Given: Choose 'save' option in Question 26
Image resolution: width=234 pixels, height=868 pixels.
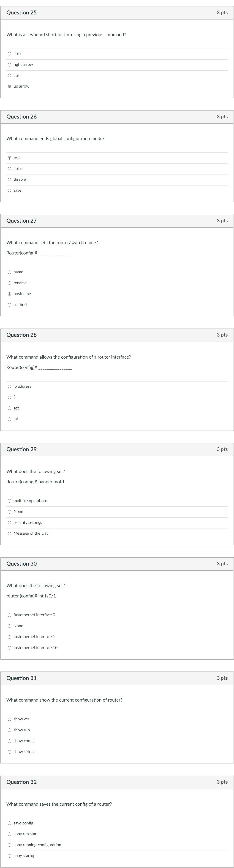Looking at the screenshot, I should 9,190.
